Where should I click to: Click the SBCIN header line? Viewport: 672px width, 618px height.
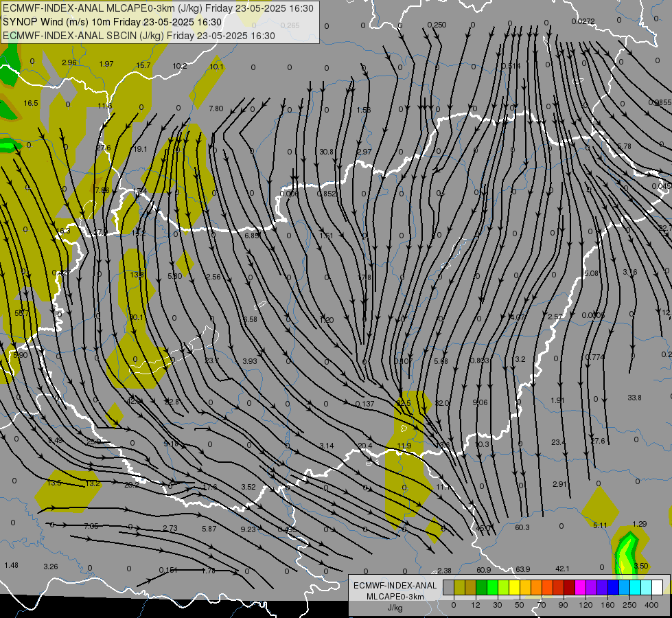click(x=139, y=36)
